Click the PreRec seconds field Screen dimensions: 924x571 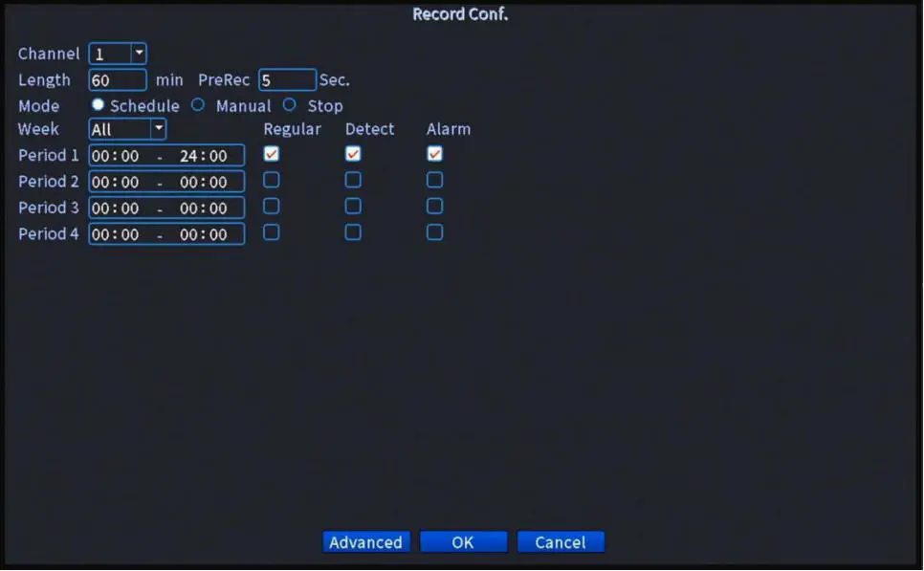click(x=287, y=79)
